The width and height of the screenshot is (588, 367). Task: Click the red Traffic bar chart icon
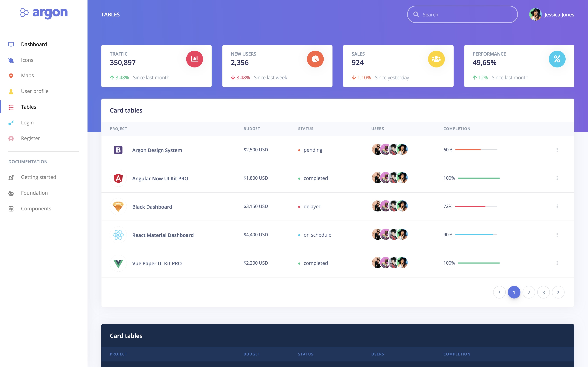(x=194, y=59)
